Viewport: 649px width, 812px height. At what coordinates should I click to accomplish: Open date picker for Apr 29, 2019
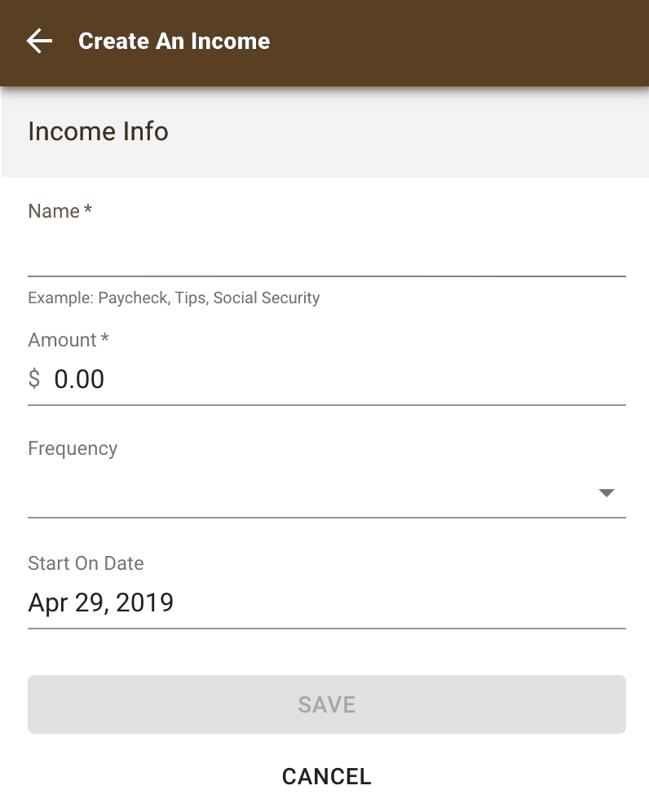(101, 602)
